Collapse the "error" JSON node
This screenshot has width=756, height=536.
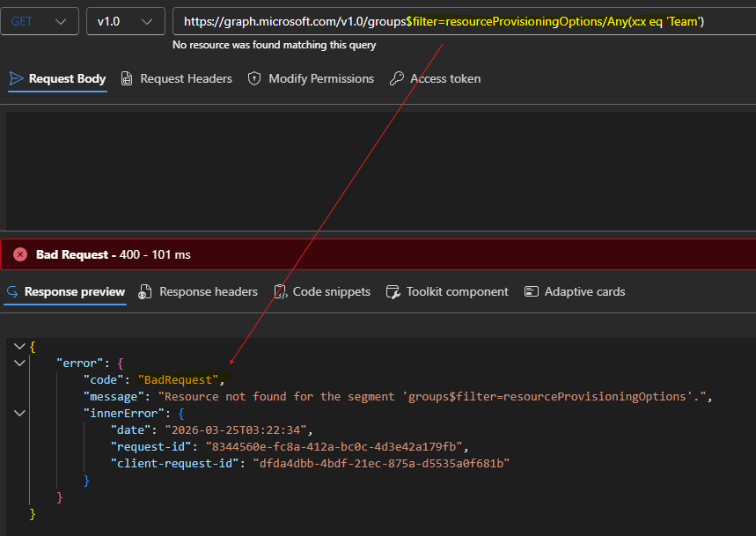(19, 363)
